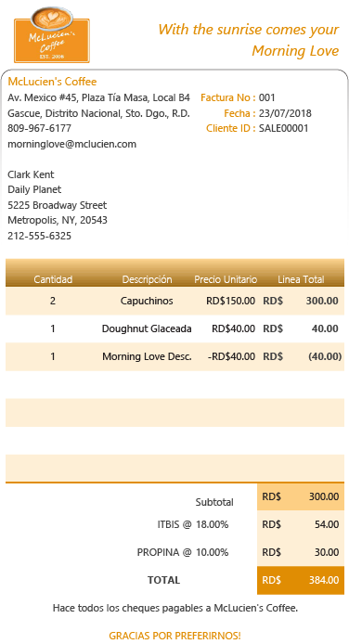Image resolution: width=349 pixels, height=644 pixels.
Task: Select the morninglove@mclucien.com email address
Action: click(71, 144)
